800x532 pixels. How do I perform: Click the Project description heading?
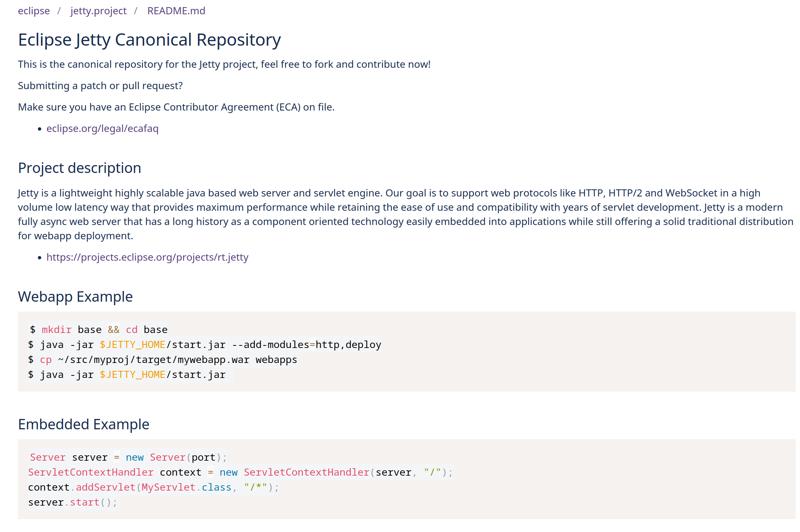[80, 168]
